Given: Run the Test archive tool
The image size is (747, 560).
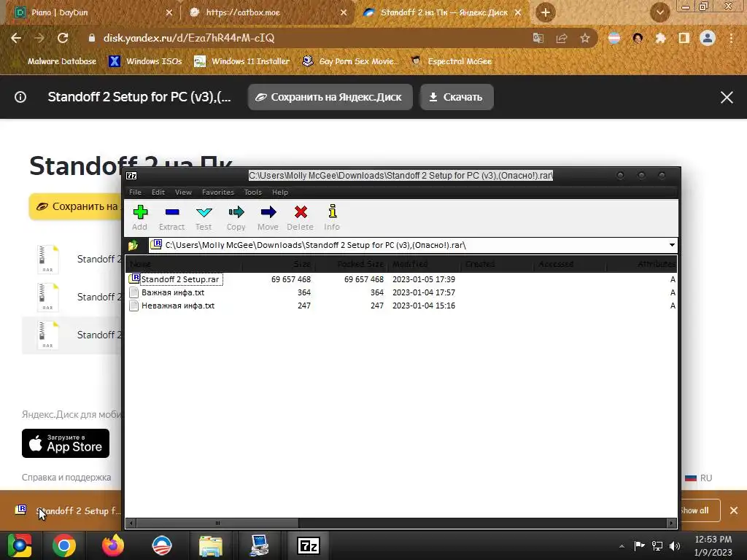Looking at the screenshot, I should [204, 218].
